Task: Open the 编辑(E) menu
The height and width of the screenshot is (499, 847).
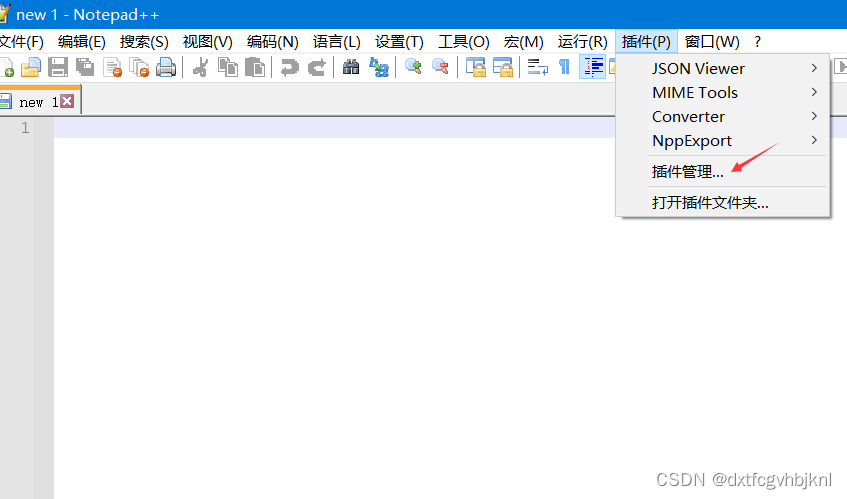Action: (x=82, y=42)
